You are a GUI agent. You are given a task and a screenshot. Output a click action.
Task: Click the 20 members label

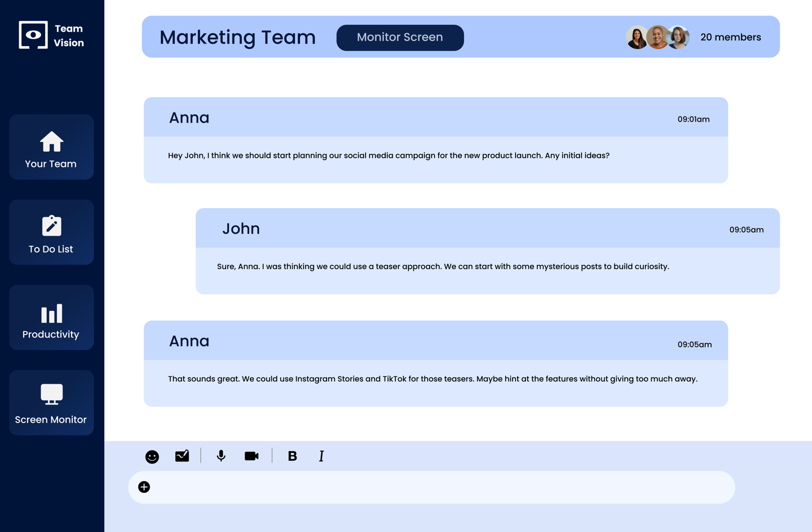click(731, 37)
